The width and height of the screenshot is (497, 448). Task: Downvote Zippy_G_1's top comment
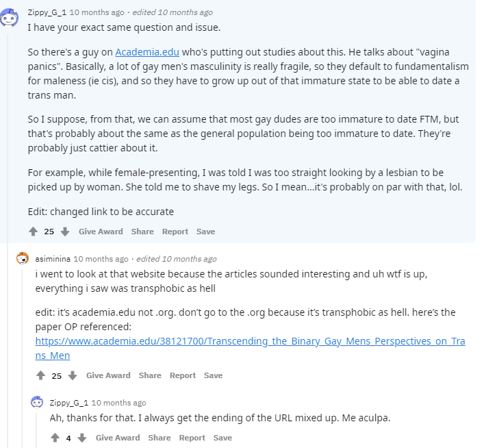click(65, 232)
